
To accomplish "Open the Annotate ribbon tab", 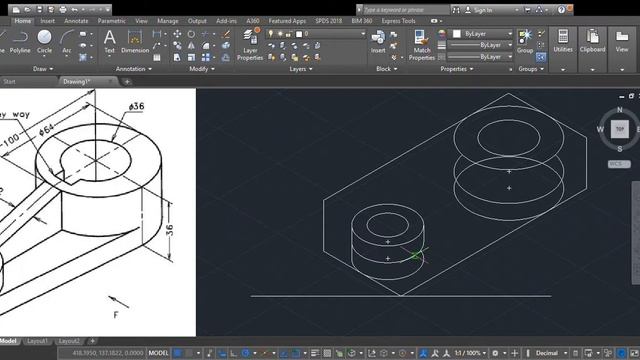I will pyautogui.click(x=76, y=21).
